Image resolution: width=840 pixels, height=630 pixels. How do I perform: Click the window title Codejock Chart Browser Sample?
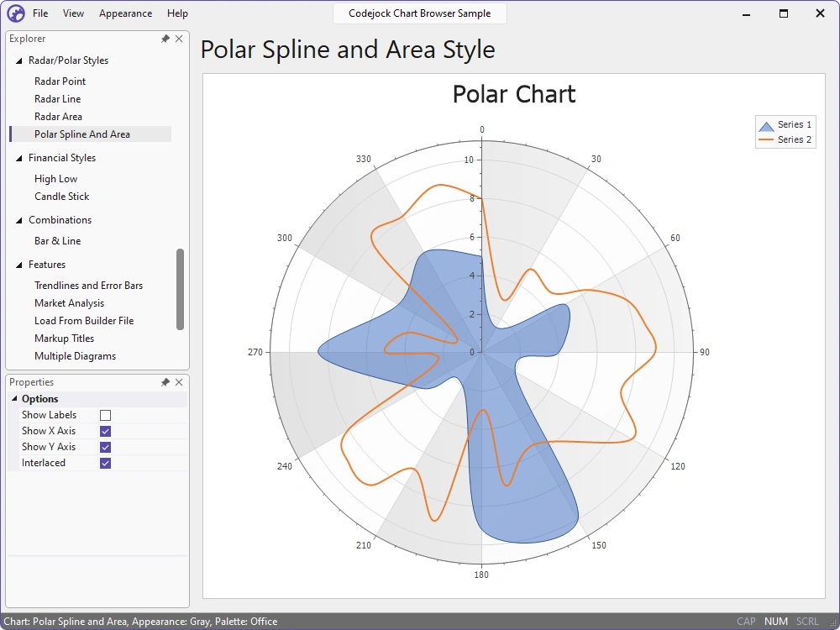[x=419, y=13]
